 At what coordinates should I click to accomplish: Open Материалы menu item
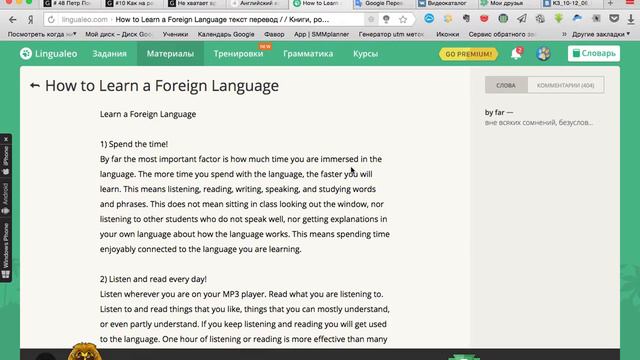point(170,53)
